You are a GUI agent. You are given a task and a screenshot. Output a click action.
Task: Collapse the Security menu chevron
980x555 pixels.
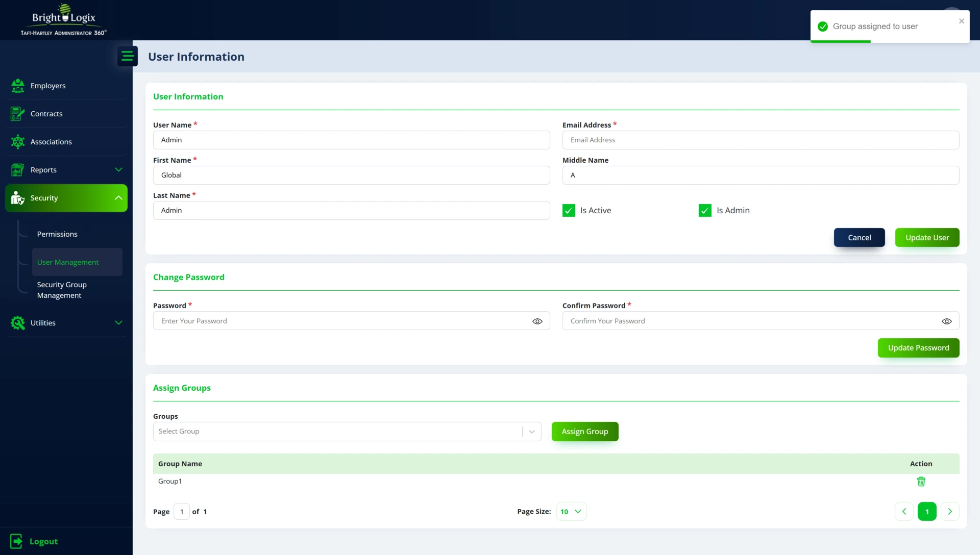pos(118,198)
